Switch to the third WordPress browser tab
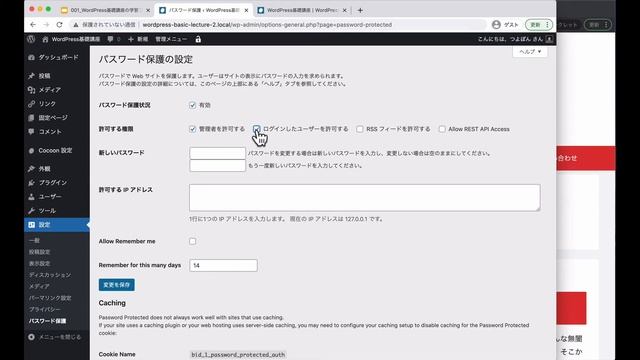640x360 pixels. pos(302,10)
